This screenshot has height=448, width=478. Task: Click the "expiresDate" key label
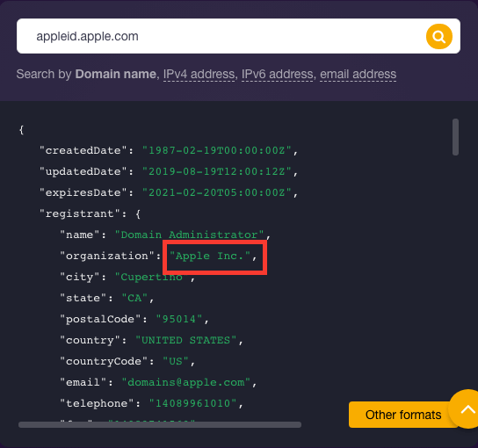click(x=83, y=192)
